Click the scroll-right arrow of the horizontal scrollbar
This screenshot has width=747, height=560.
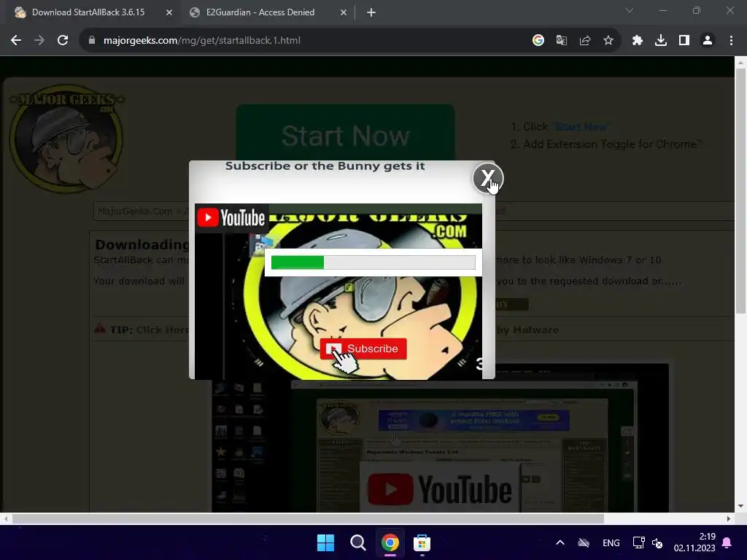point(729,518)
